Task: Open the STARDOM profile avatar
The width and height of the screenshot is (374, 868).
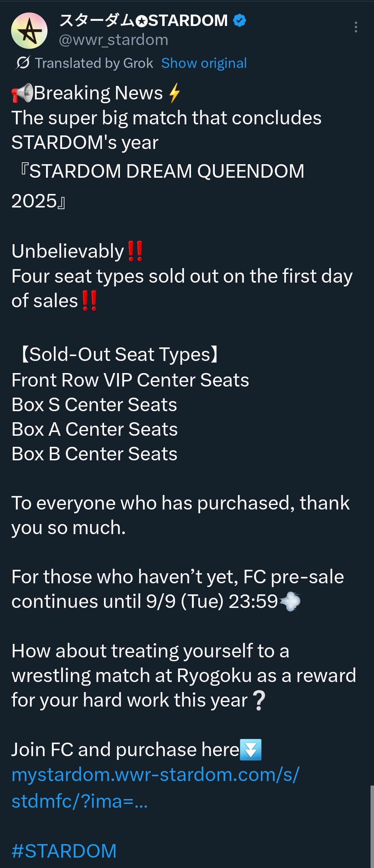Action: [29, 31]
